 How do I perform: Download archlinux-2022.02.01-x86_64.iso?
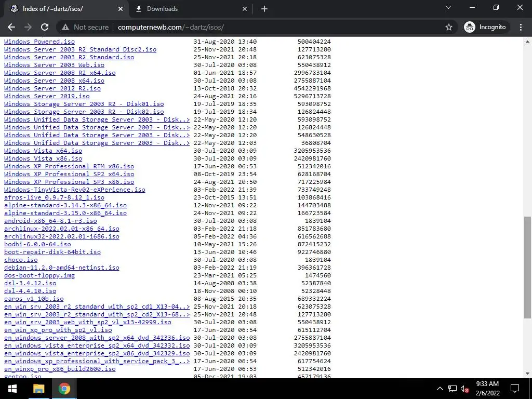click(x=62, y=229)
